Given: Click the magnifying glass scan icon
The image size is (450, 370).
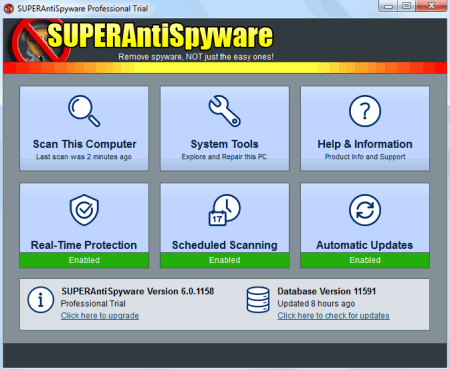Looking at the screenshot, I should pyautogui.click(x=84, y=111).
